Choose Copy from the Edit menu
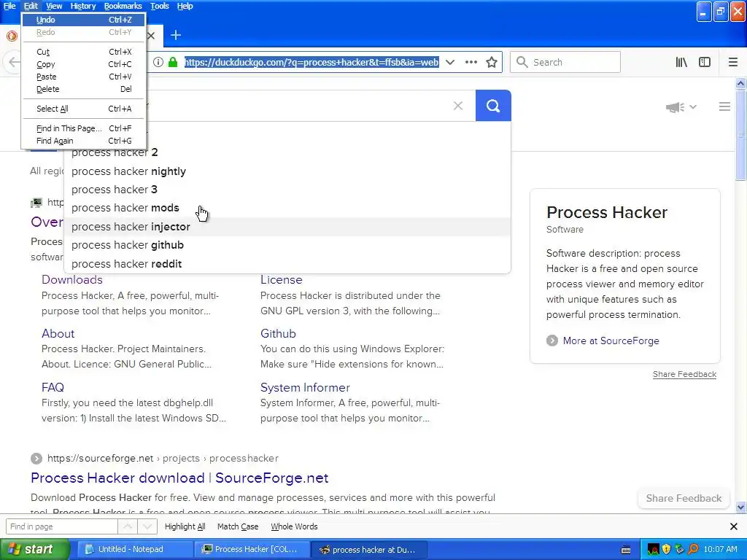The height and width of the screenshot is (560, 747). point(84,64)
